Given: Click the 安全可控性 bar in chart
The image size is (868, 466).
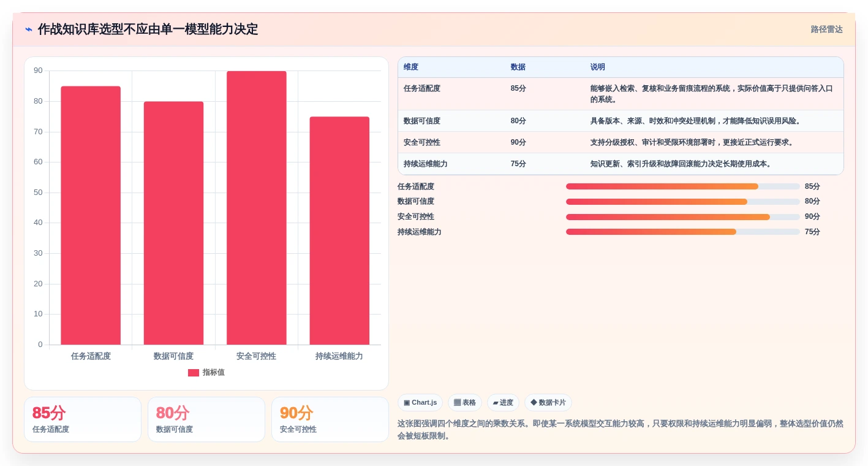Looking at the screenshot, I should pyautogui.click(x=257, y=208).
